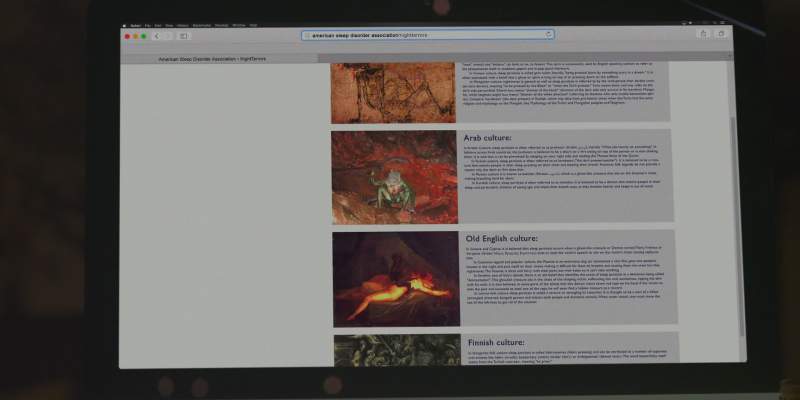Click the Finnish culture image
The image size is (800, 400).
[x=397, y=351]
